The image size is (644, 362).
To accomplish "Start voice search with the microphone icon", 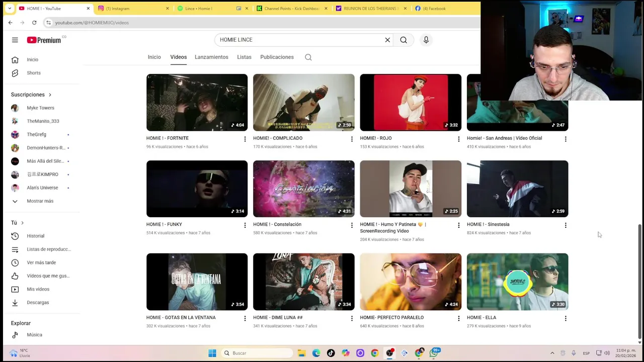I will (426, 40).
